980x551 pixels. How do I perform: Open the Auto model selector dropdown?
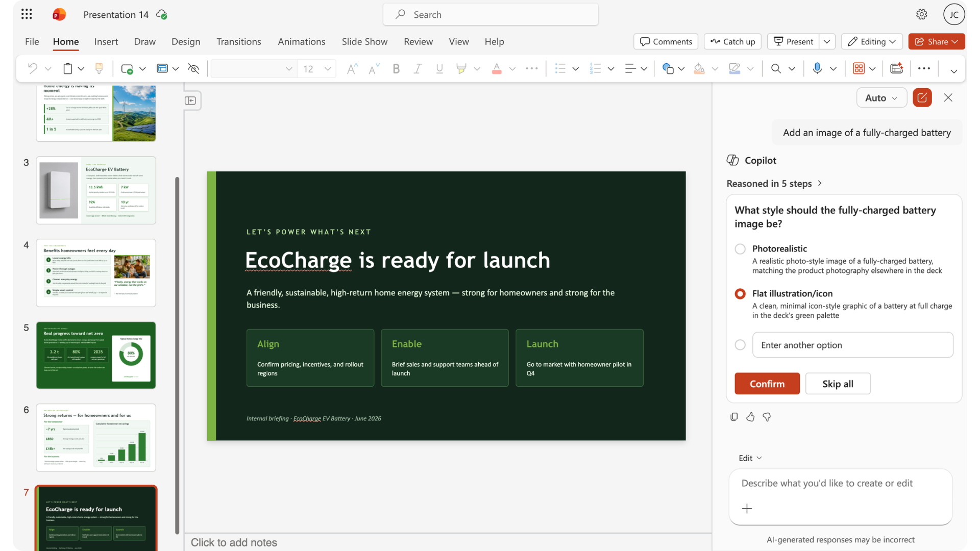[881, 97]
